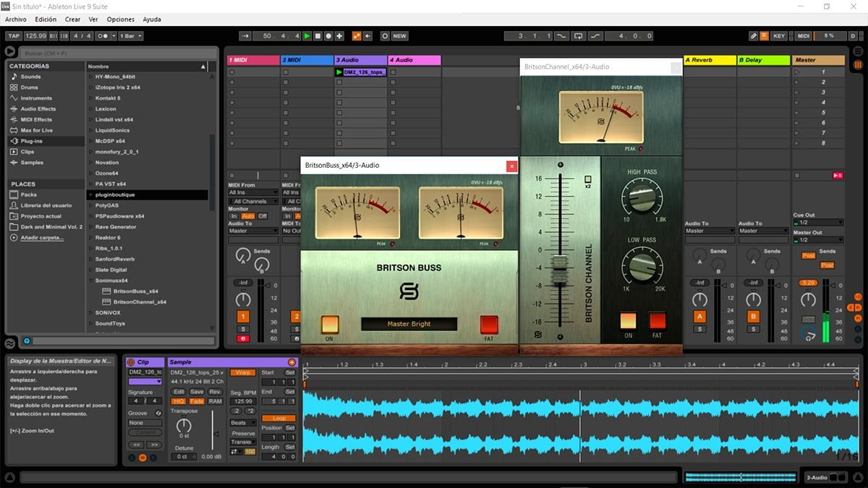This screenshot has height=488, width=868.
Task: Open the Audio Effects category
Action: pos(38,109)
